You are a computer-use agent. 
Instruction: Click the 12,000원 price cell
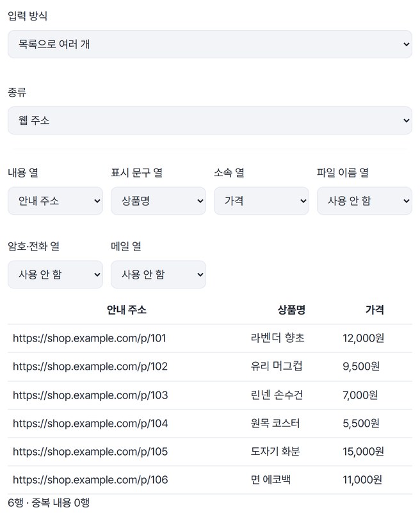363,338
